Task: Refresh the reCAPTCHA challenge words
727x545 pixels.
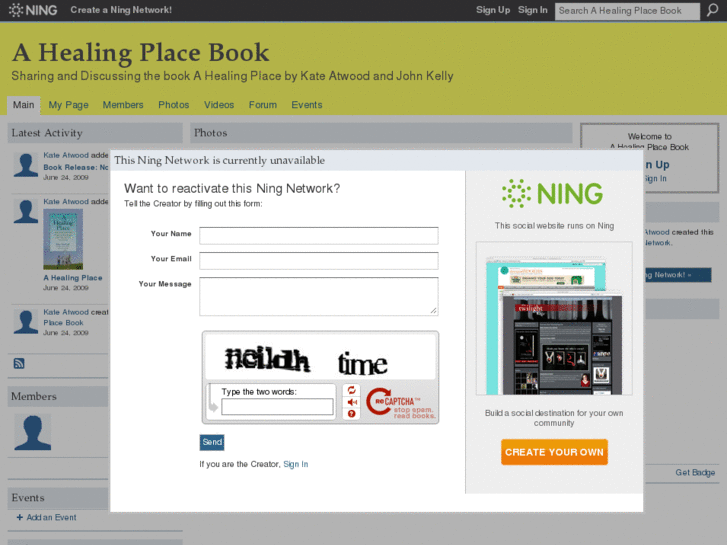Action: tap(351, 390)
